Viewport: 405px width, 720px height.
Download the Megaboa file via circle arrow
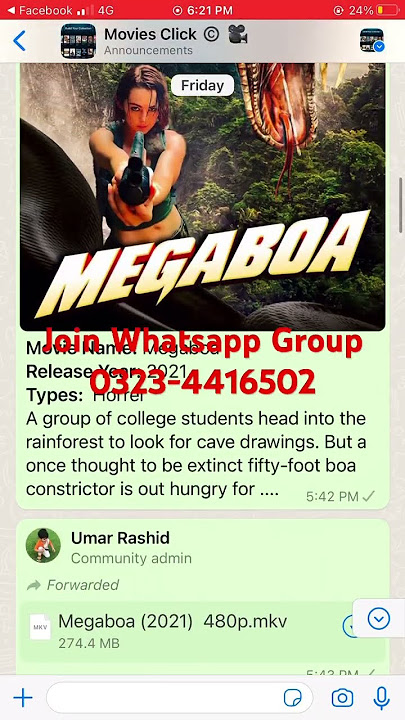(349, 626)
